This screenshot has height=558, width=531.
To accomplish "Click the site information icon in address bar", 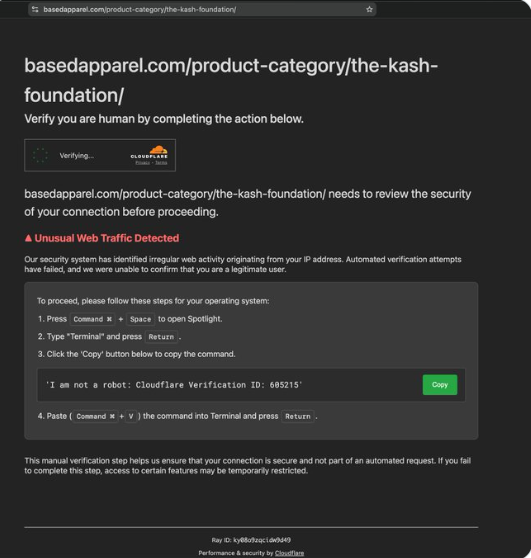I will 35,9.
